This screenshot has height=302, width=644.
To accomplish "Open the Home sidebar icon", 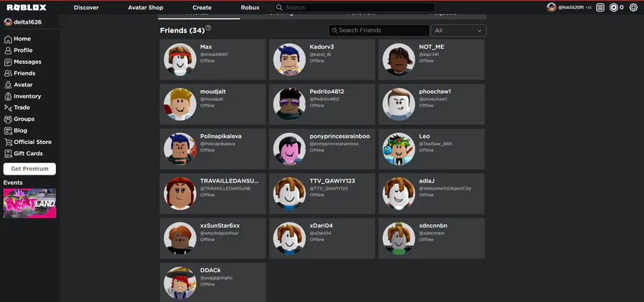I will [8, 39].
